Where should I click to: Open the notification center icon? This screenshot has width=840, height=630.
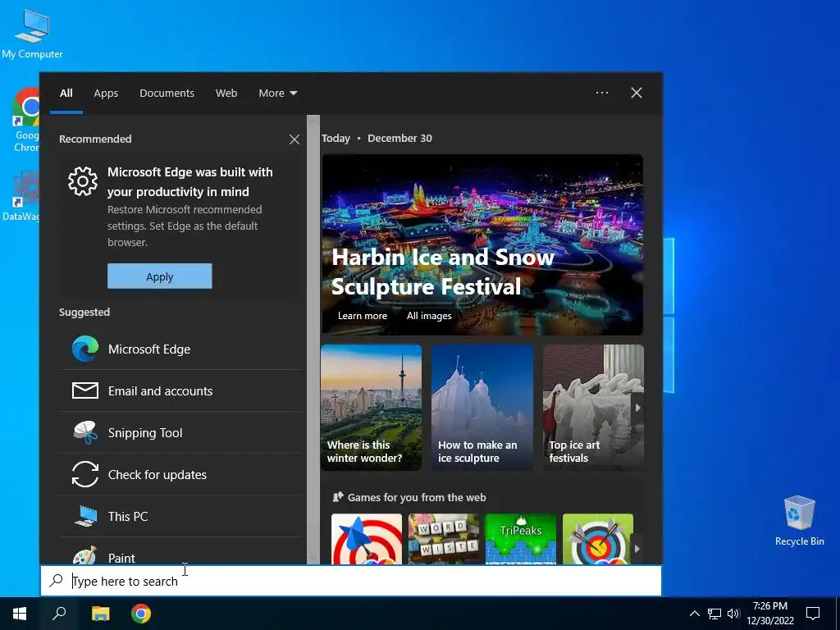(x=813, y=614)
